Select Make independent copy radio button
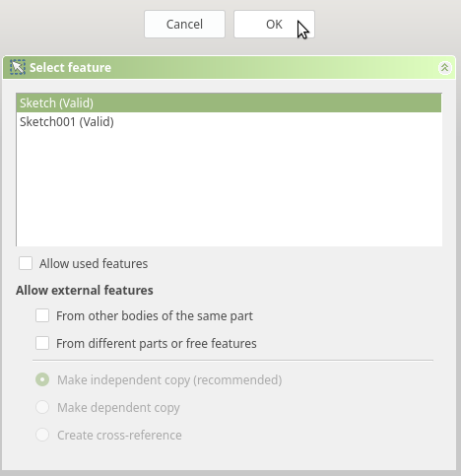 pyautogui.click(x=42, y=379)
